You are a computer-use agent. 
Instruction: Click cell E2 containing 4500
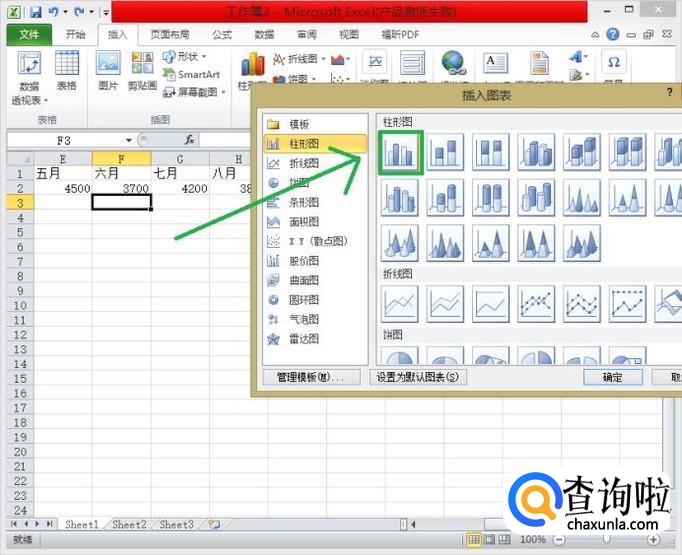tap(63, 188)
